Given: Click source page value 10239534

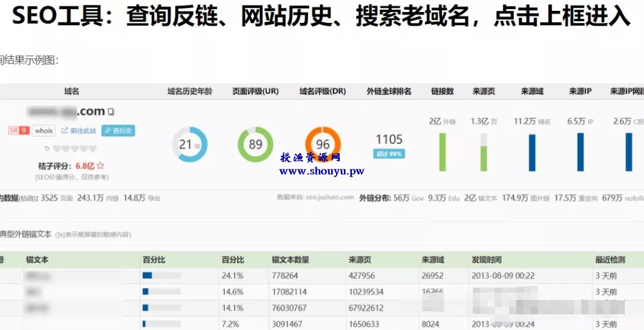Looking at the screenshot, I should pos(366,292).
